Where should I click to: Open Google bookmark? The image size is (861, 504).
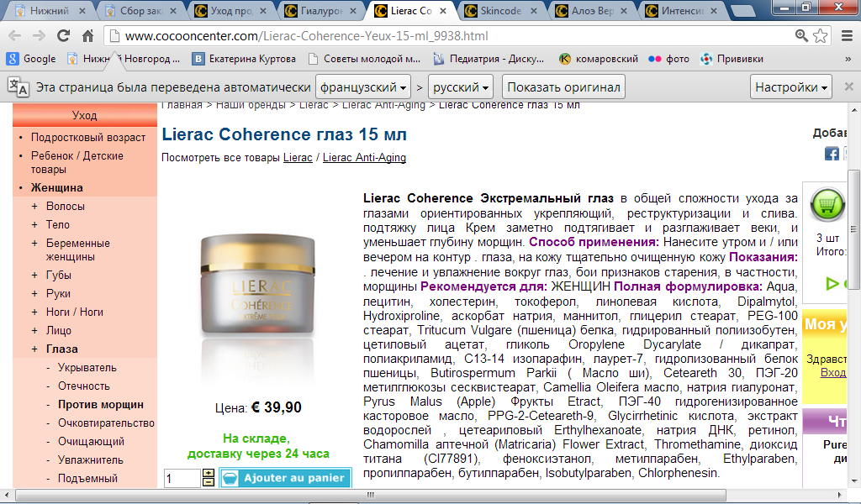[31, 59]
